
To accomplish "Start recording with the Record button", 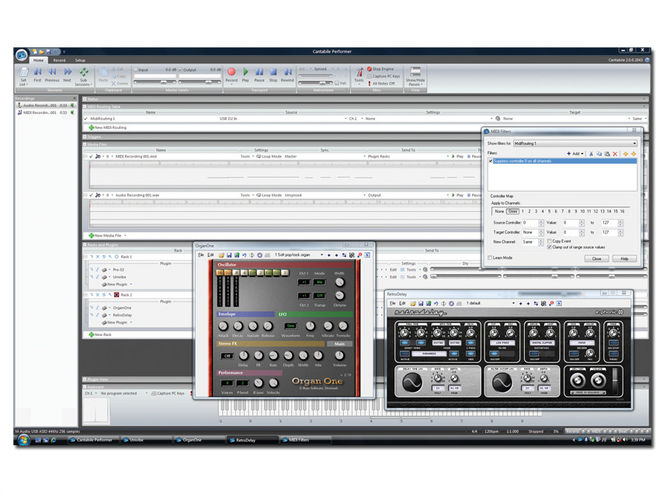I will 232,75.
